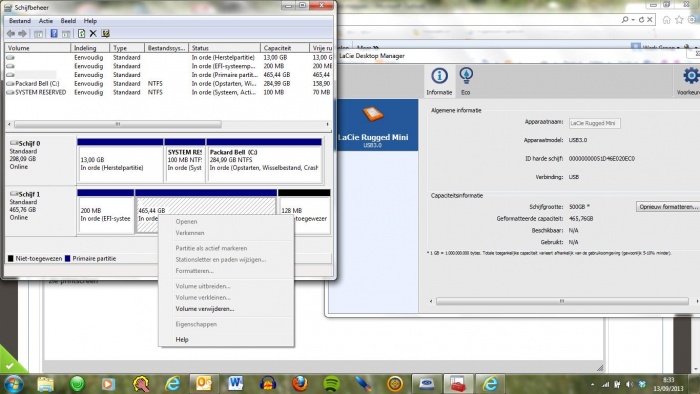Screen dimensions: 700x394
Task: Open the Eco section in LaCie Desktop Manager
Action: pos(466,81)
